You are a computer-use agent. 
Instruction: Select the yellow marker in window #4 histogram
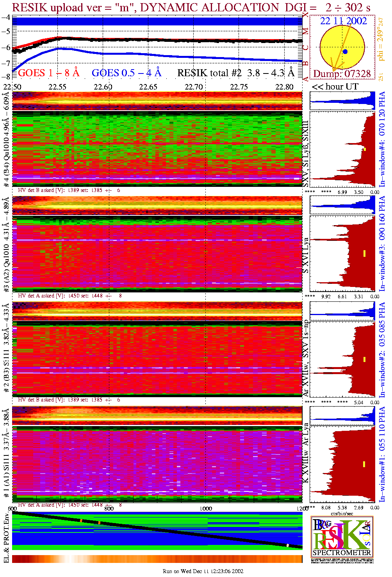click(x=365, y=149)
